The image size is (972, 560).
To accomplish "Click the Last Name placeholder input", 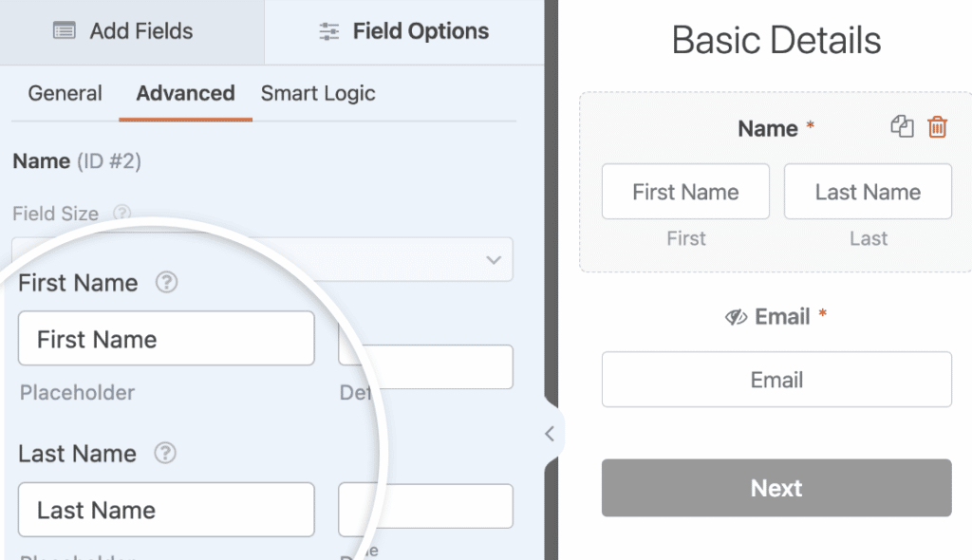I will coord(166,510).
